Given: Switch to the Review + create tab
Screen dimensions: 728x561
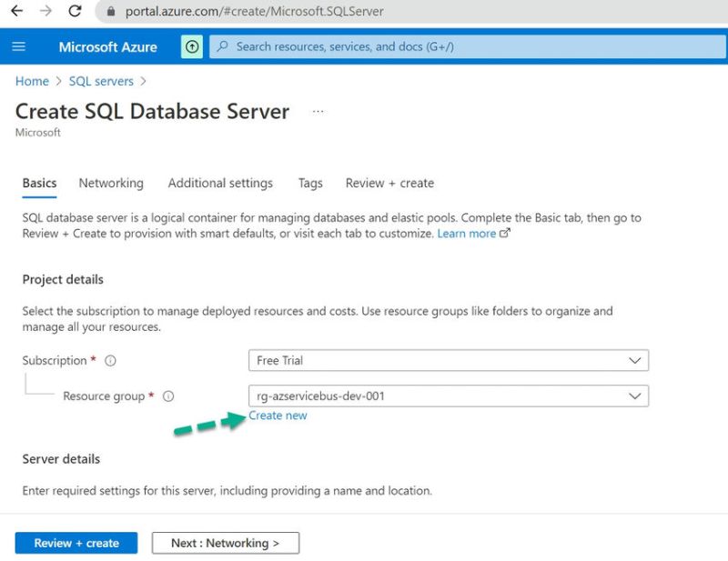Looking at the screenshot, I should (389, 183).
